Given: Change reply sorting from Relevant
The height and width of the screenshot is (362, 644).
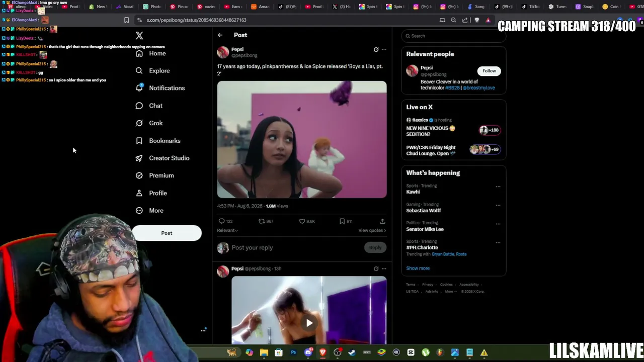Looking at the screenshot, I should (227, 230).
